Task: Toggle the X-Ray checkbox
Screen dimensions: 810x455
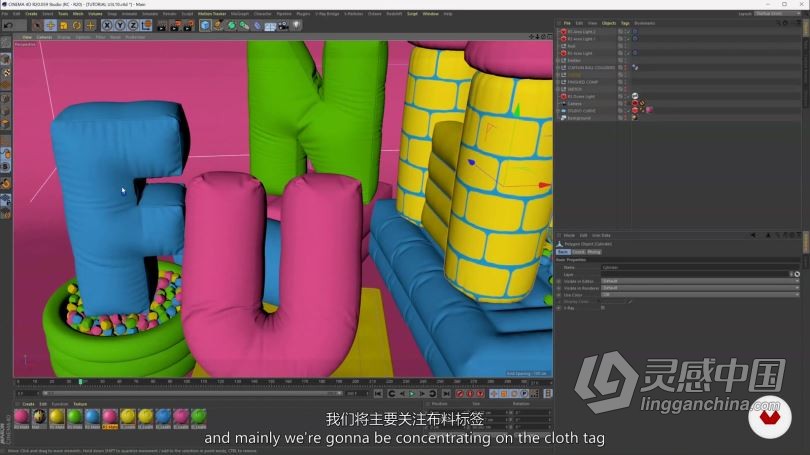Action: click(x=603, y=308)
